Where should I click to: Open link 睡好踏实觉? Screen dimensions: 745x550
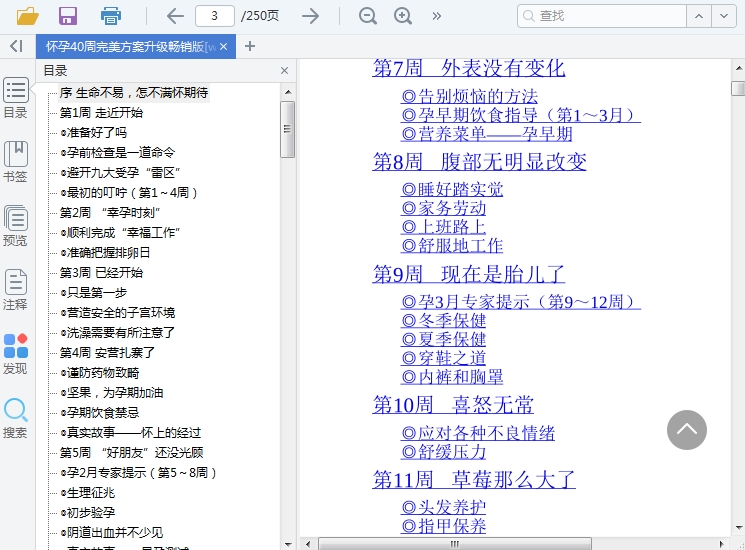pyautogui.click(x=452, y=190)
